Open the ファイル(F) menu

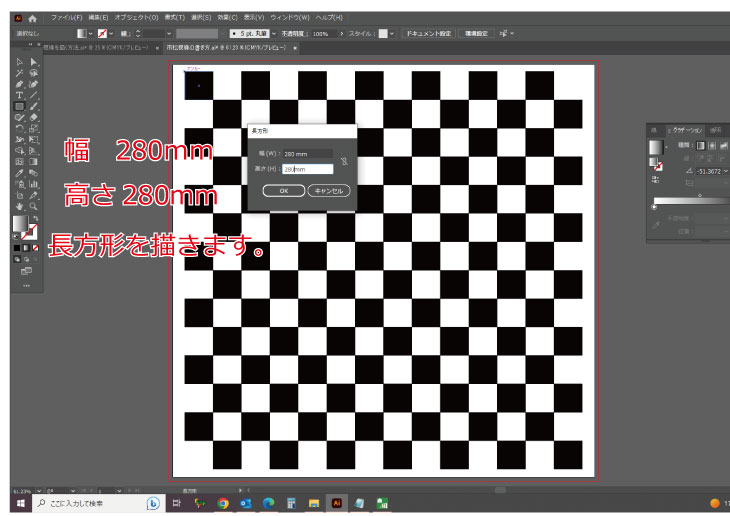pos(66,18)
